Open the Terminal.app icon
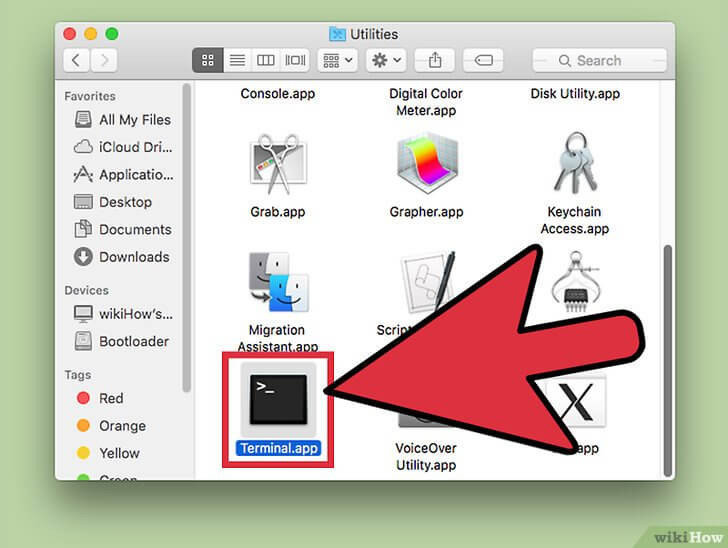The image size is (728, 548). pos(278,397)
